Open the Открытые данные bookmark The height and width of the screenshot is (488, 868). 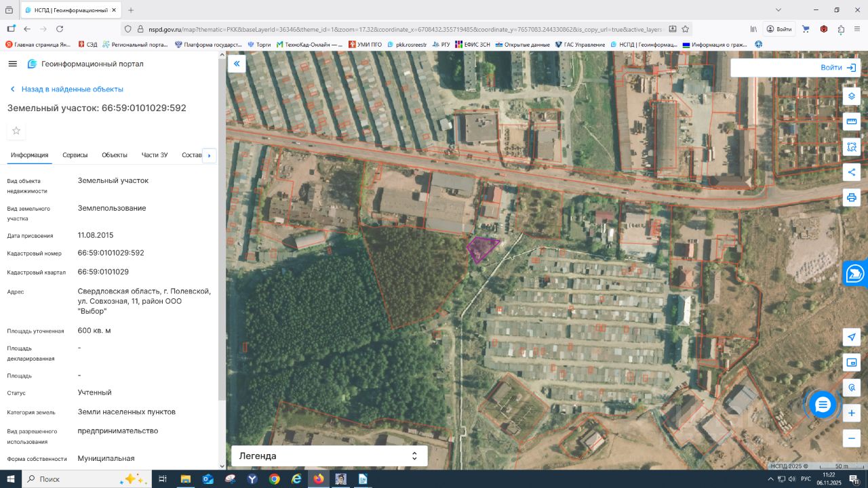pyautogui.click(x=523, y=45)
